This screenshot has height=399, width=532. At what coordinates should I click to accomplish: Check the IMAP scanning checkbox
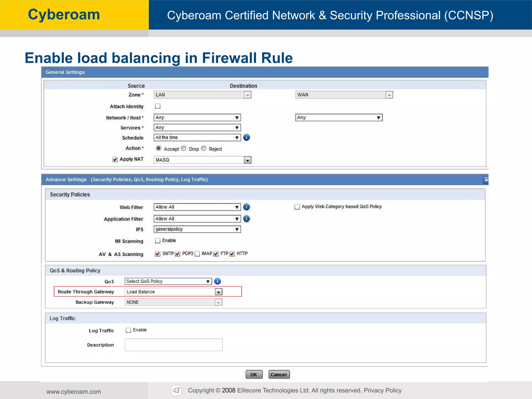(x=197, y=254)
